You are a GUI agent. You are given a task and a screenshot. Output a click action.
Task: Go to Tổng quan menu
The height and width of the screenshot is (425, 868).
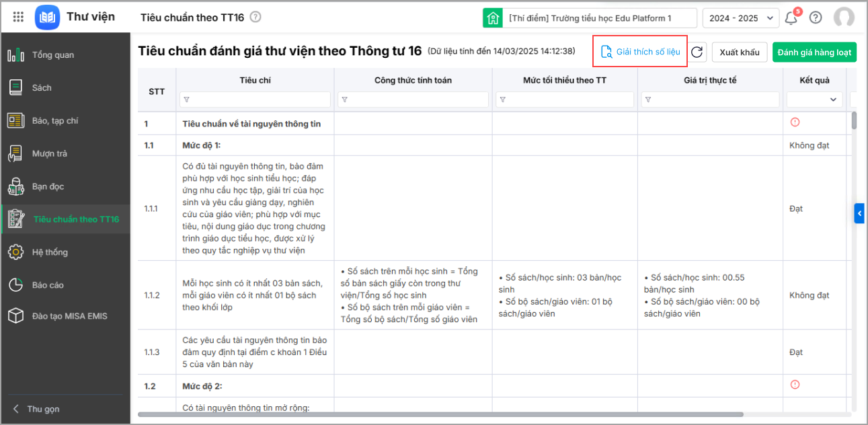click(x=65, y=55)
